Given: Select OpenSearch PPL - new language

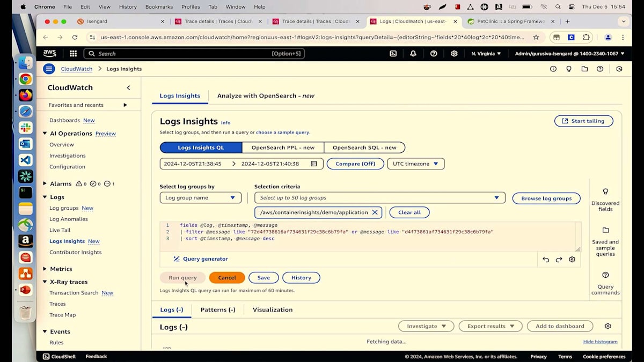Looking at the screenshot, I should coord(283,147).
